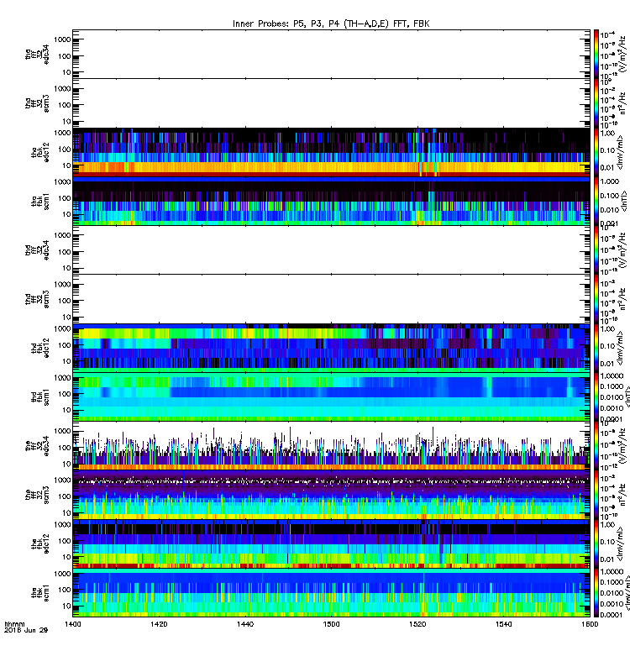The width and height of the screenshot is (630, 672).
Task: Click the 'nT²/Hz' unit label of the tha scm3 color bar
Action: pyautogui.click(x=622, y=103)
